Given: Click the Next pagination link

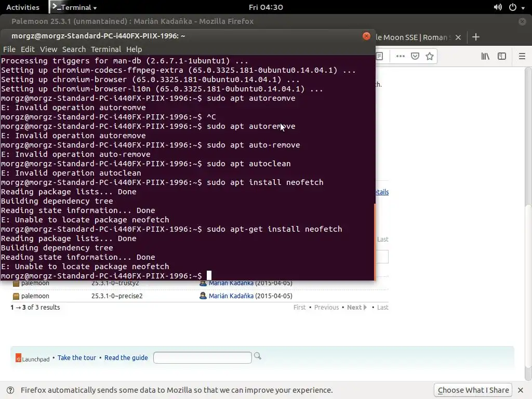Looking at the screenshot, I should coord(356,308).
